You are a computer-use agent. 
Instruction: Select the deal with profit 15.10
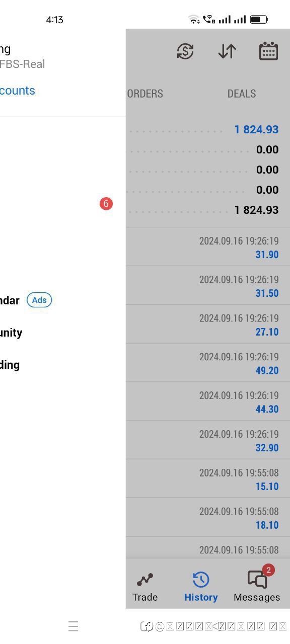point(208,479)
